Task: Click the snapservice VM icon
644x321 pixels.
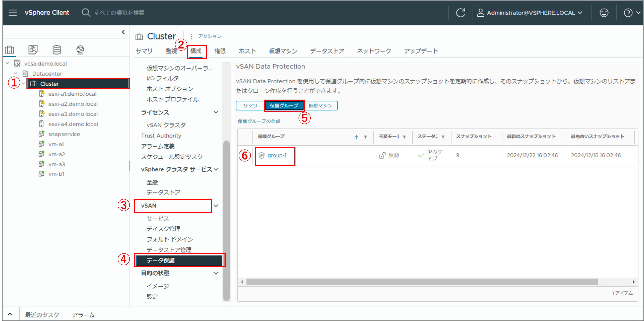Action: (x=41, y=134)
